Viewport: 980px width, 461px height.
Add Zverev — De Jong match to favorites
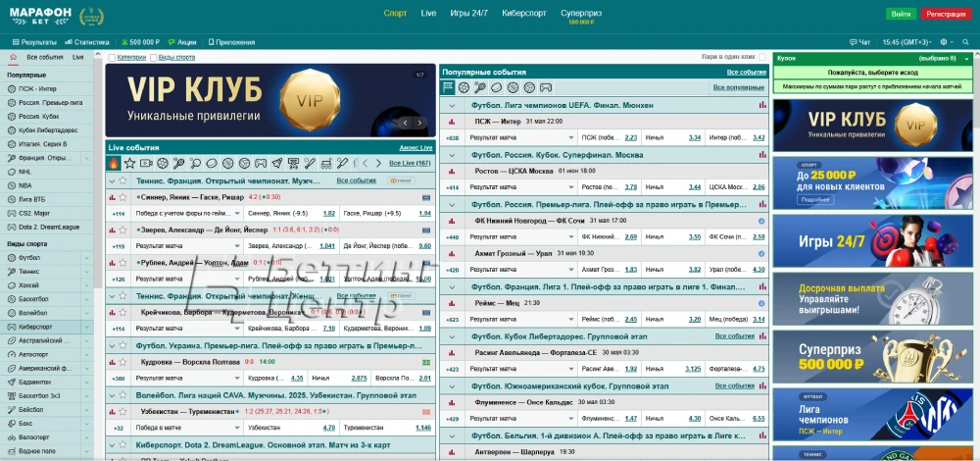pyautogui.click(x=122, y=230)
